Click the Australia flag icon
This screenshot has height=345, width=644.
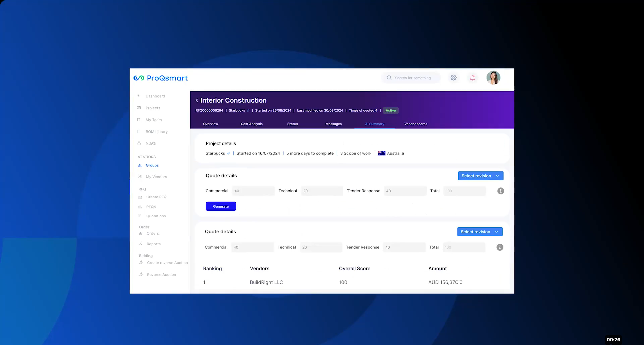coord(382,153)
